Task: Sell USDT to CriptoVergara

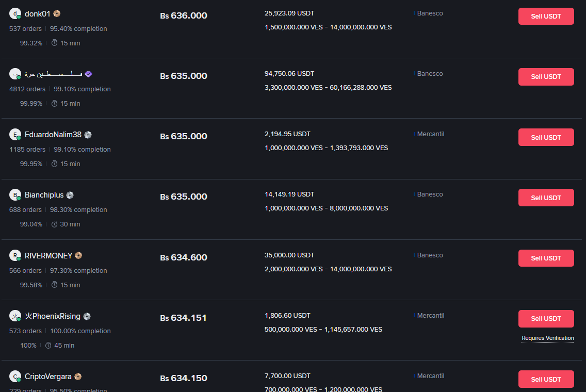Action: tap(546, 379)
